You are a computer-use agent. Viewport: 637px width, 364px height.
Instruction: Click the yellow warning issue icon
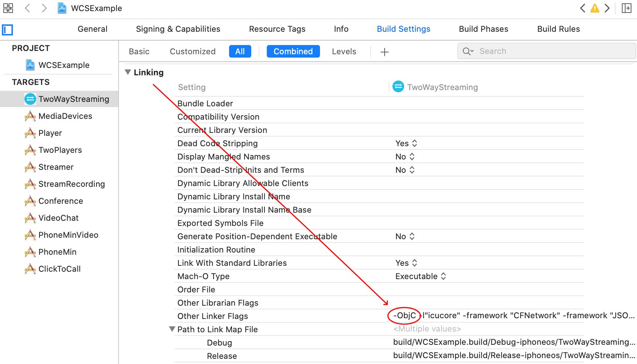(x=595, y=8)
